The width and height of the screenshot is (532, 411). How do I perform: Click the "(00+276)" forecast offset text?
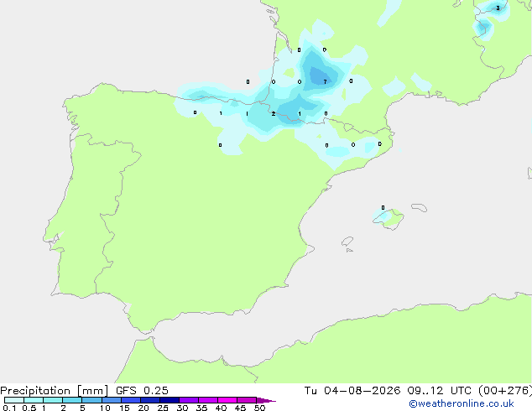coord(505,391)
